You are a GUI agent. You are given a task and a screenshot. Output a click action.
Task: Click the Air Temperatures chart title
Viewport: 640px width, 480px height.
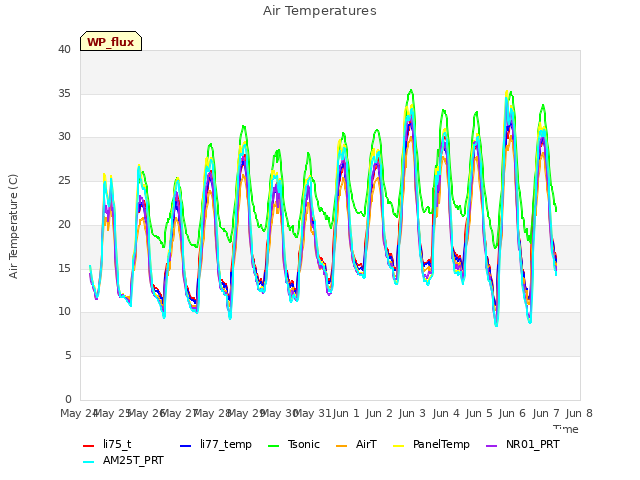click(x=320, y=11)
